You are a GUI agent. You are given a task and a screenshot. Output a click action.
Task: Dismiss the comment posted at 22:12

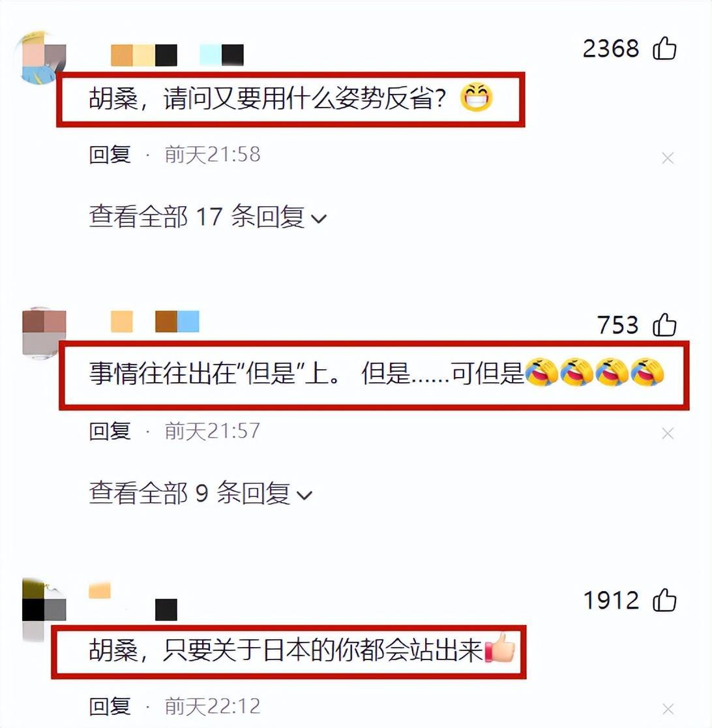pos(668,709)
